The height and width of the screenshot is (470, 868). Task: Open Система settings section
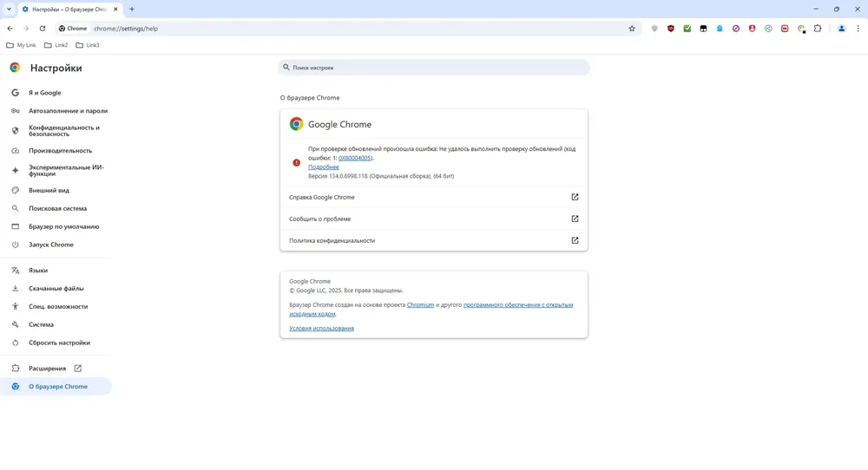pyautogui.click(x=56, y=324)
